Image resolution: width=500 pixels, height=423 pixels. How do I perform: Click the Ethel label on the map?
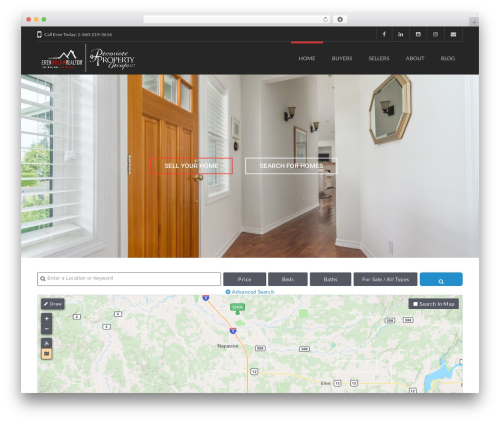326,383
